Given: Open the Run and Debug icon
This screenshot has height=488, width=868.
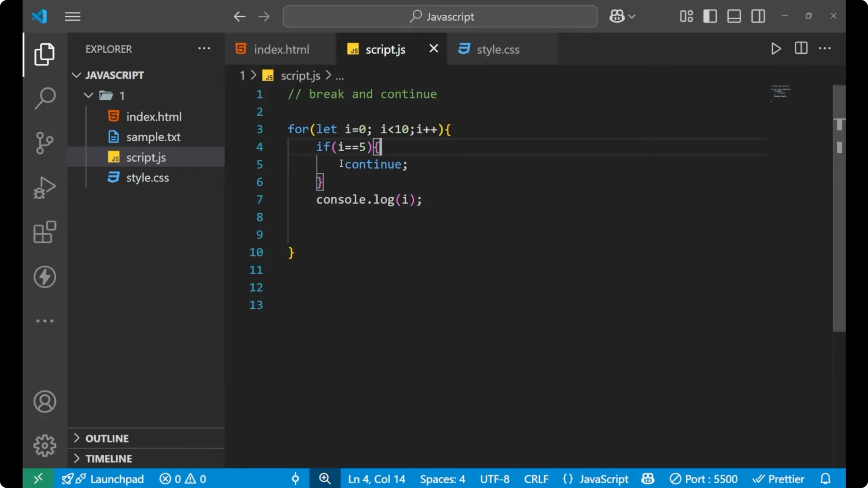Looking at the screenshot, I should (x=44, y=188).
